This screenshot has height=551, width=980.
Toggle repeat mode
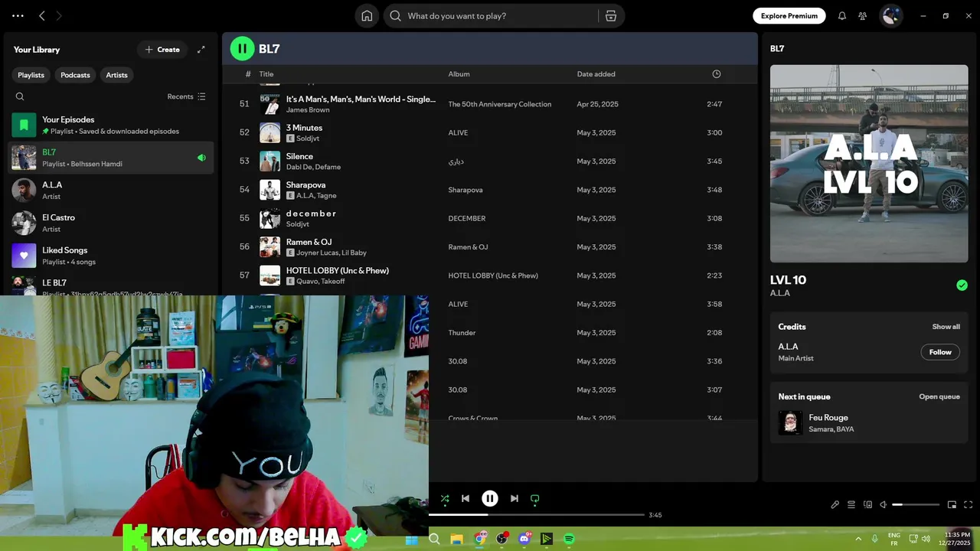(x=535, y=499)
